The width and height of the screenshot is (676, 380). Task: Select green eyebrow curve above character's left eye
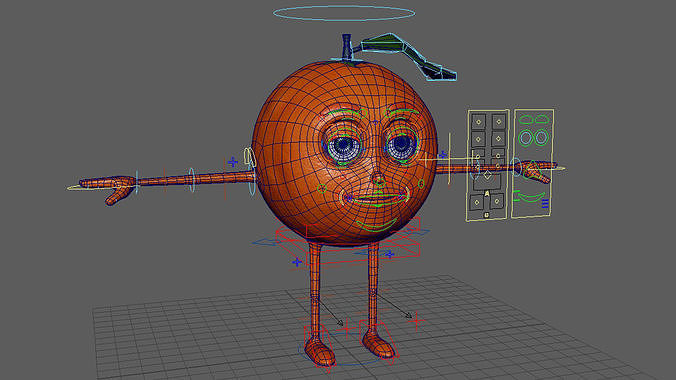pyautogui.click(x=403, y=113)
